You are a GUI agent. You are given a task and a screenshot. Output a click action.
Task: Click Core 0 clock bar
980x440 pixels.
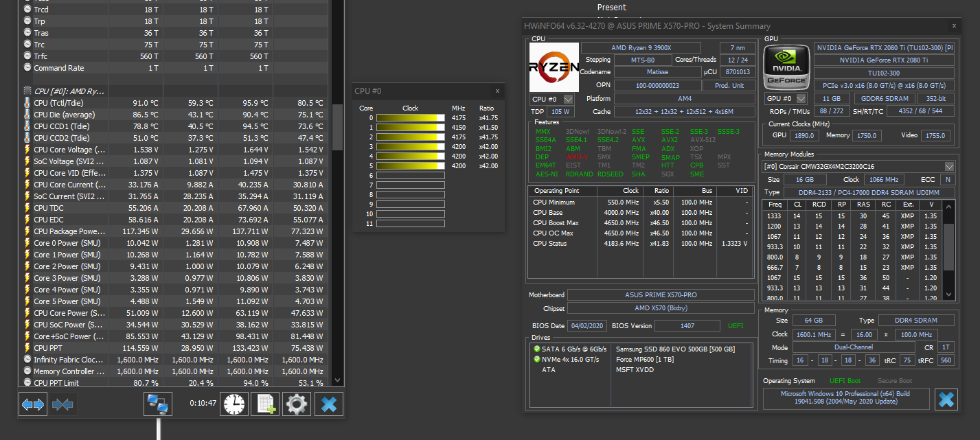[x=411, y=118]
